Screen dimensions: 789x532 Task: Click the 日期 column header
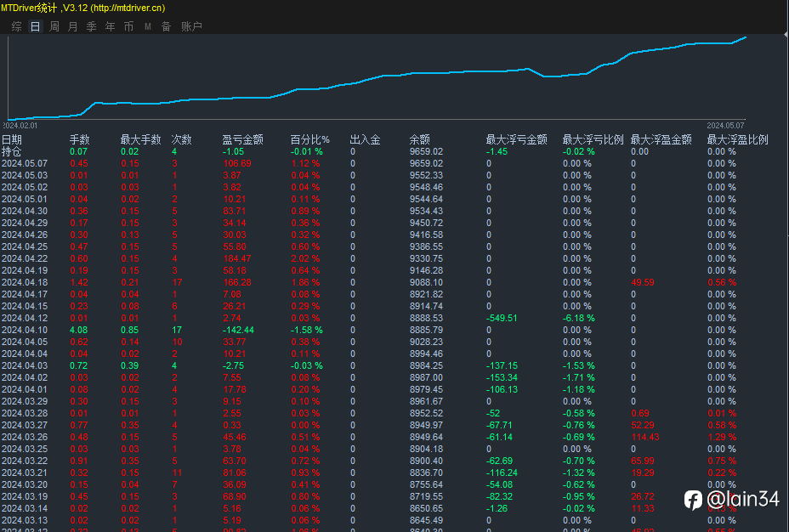[12, 139]
